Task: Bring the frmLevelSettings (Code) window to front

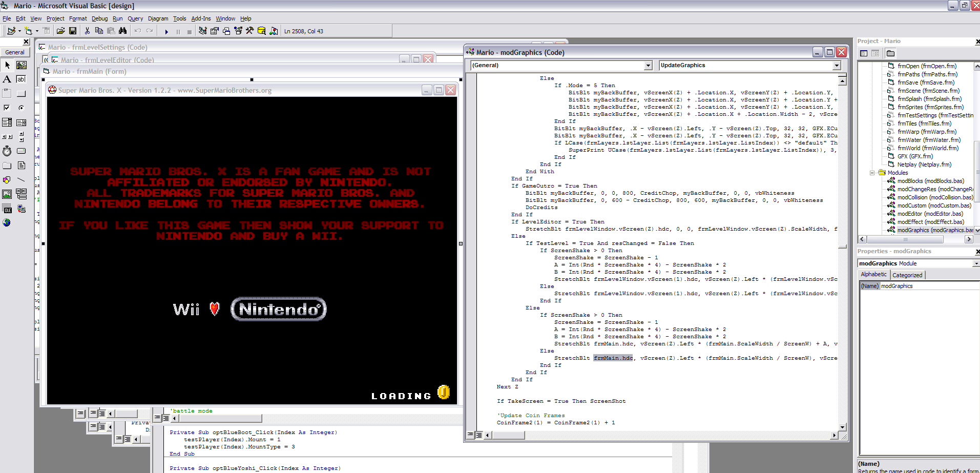Action: click(98, 47)
